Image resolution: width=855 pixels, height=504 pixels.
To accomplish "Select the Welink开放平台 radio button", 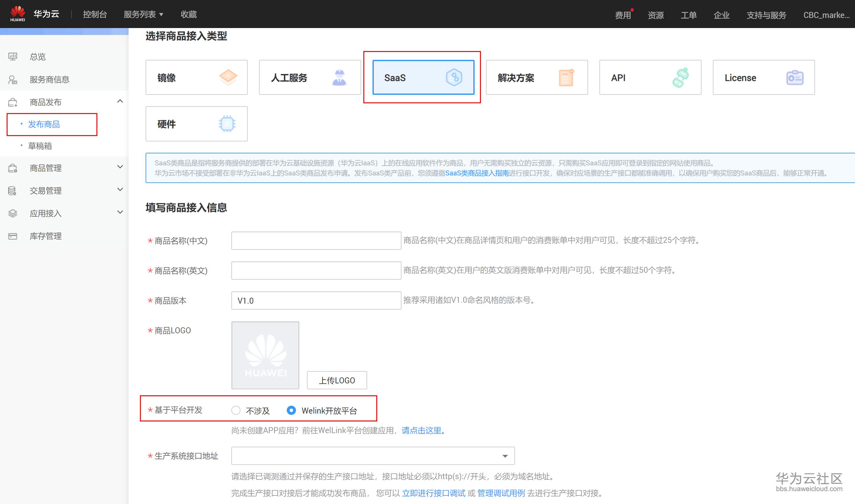I will point(291,410).
